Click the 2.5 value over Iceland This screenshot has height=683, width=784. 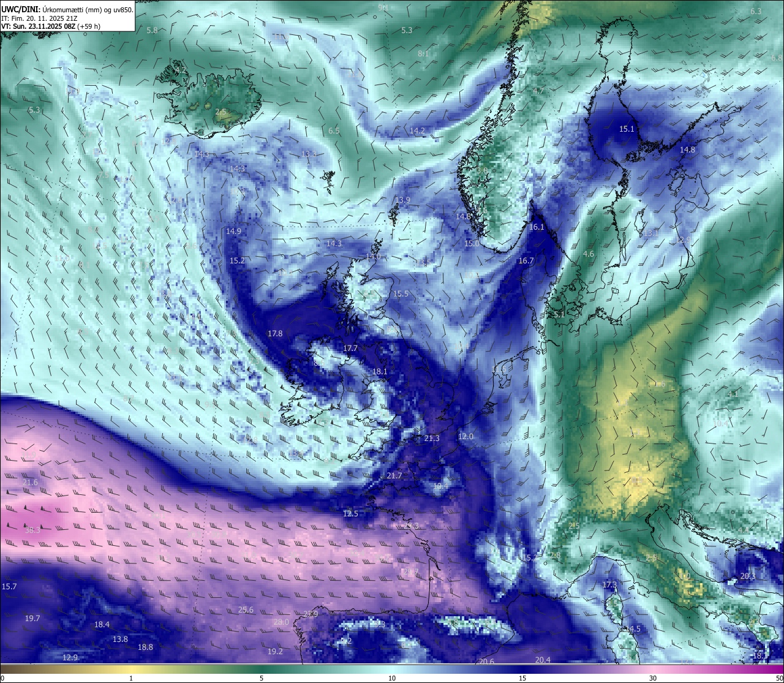click(221, 111)
